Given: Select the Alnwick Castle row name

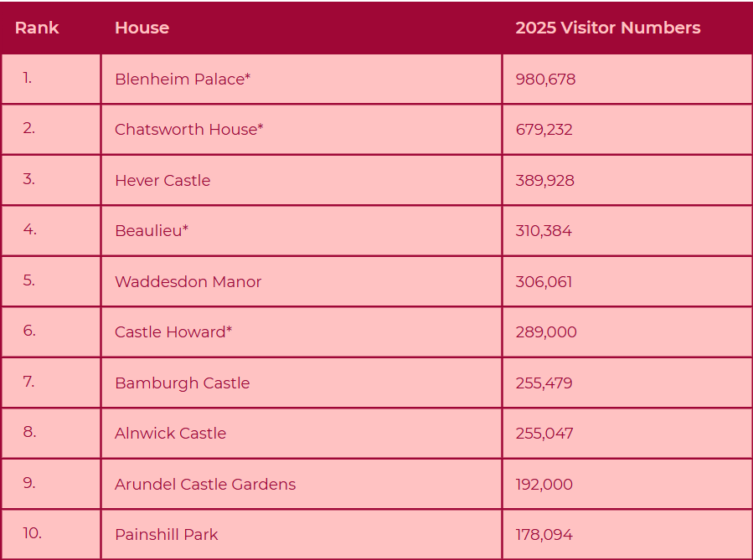Looking at the screenshot, I should pos(170,434).
